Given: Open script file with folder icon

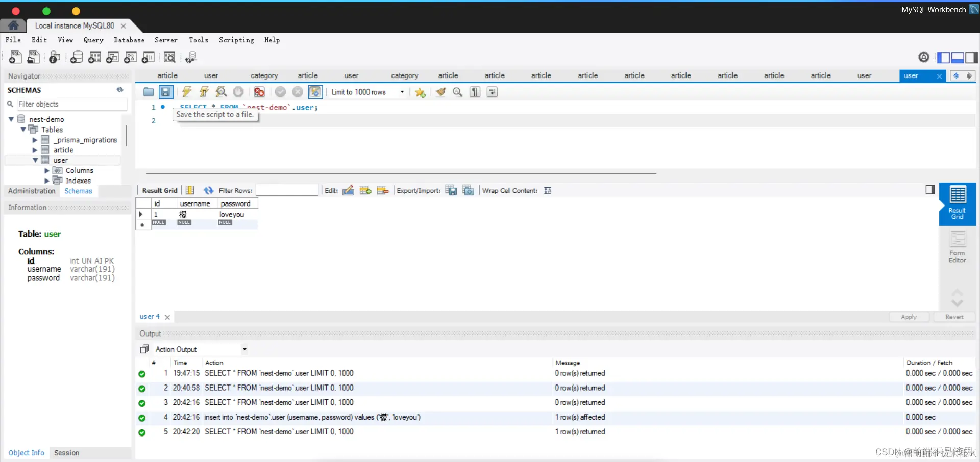Looking at the screenshot, I should (149, 92).
